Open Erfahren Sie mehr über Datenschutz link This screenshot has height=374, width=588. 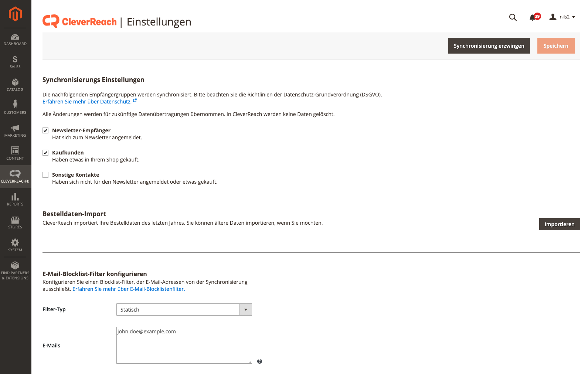[87, 102]
